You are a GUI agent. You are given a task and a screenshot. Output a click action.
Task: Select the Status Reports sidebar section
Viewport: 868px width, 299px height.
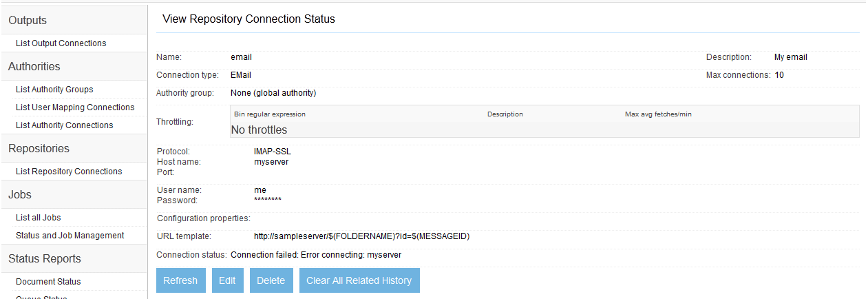[x=44, y=259]
